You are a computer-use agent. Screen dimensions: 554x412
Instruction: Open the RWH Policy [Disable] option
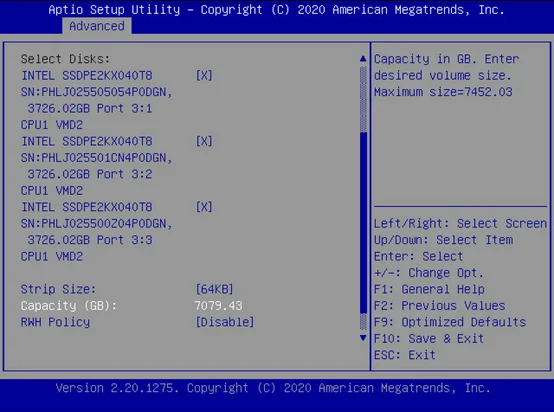pyautogui.click(x=225, y=322)
